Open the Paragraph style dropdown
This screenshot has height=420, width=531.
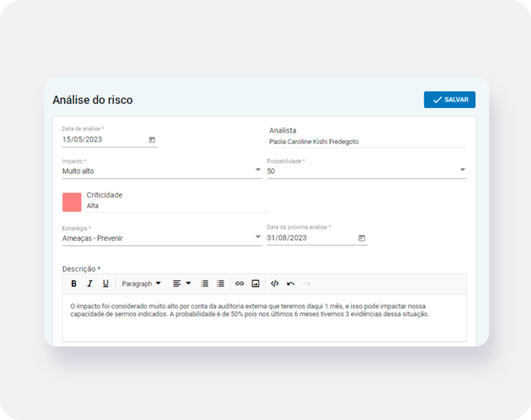[141, 284]
